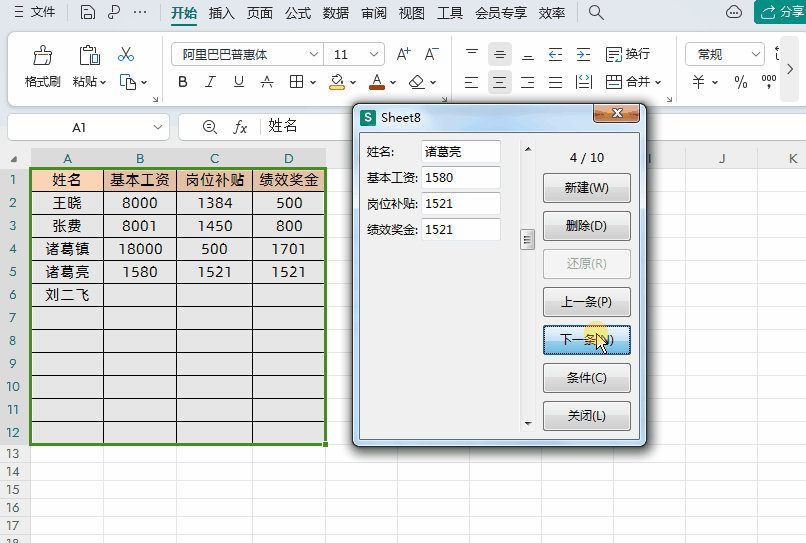Toggle Italic formatting

[210, 81]
